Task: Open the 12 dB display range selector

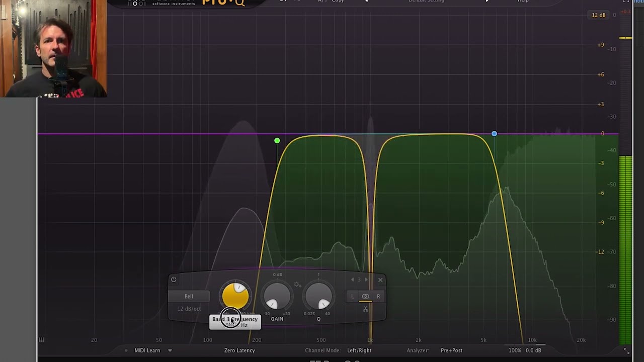Action: pyautogui.click(x=599, y=15)
